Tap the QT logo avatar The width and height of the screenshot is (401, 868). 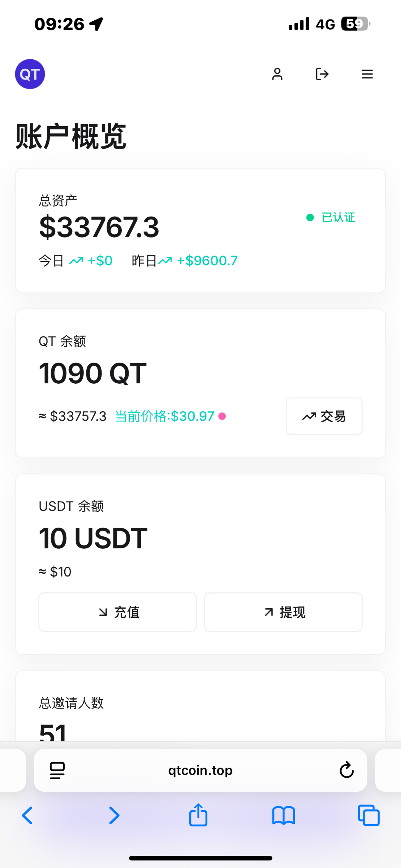tap(30, 74)
